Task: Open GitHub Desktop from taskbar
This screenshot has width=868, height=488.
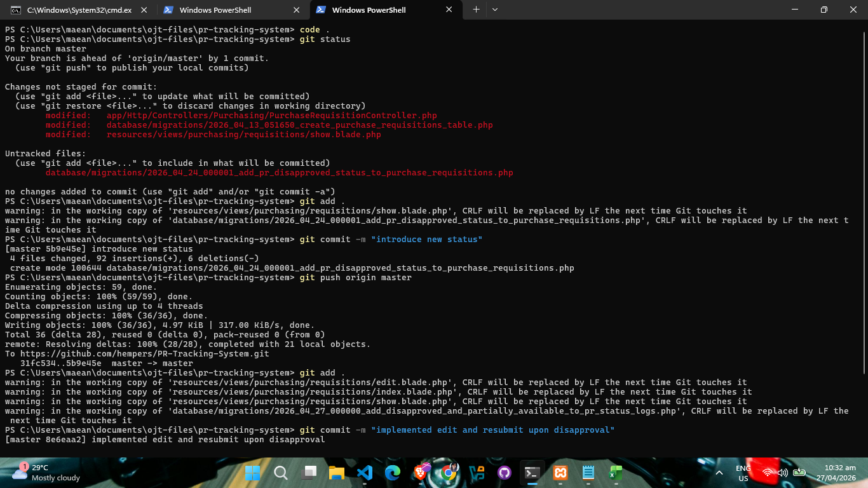Action: pyautogui.click(x=505, y=473)
